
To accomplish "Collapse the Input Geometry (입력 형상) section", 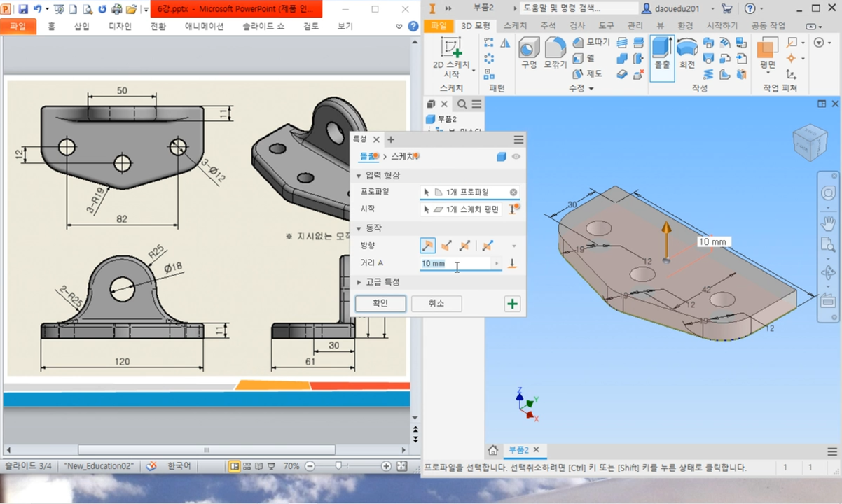I will 359,176.
